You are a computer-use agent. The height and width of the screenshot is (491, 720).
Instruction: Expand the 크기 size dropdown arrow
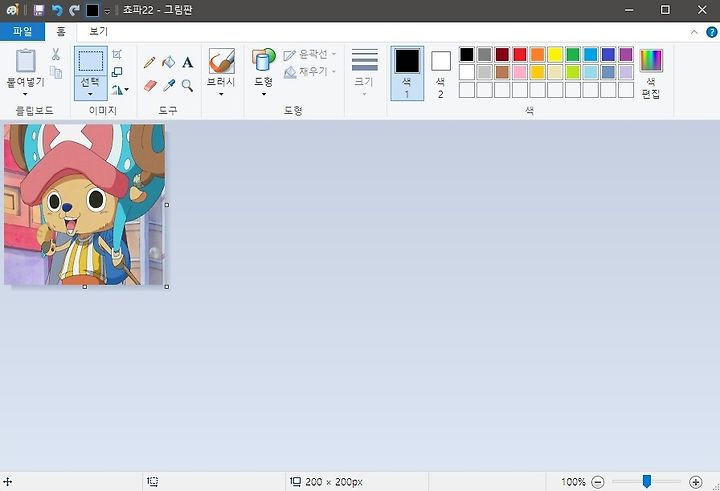pyautogui.click(x=365, y=95)
